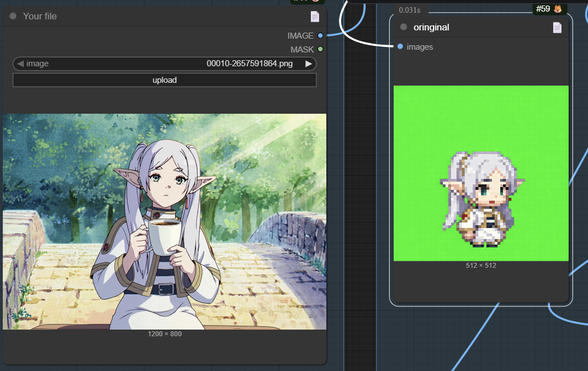Click the pixel art preview on green background
The image size is (588, 371).
[x=481, y=173]
